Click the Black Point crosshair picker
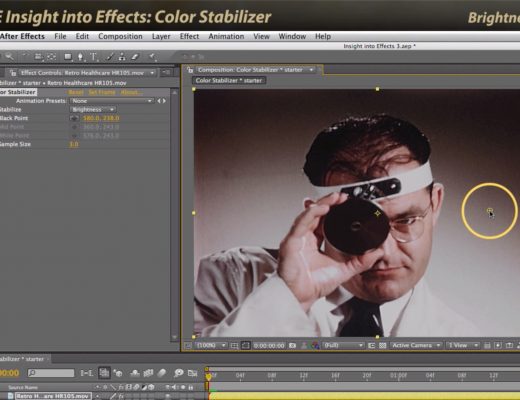The image size is (520, 400). click(x=74, y=118)
